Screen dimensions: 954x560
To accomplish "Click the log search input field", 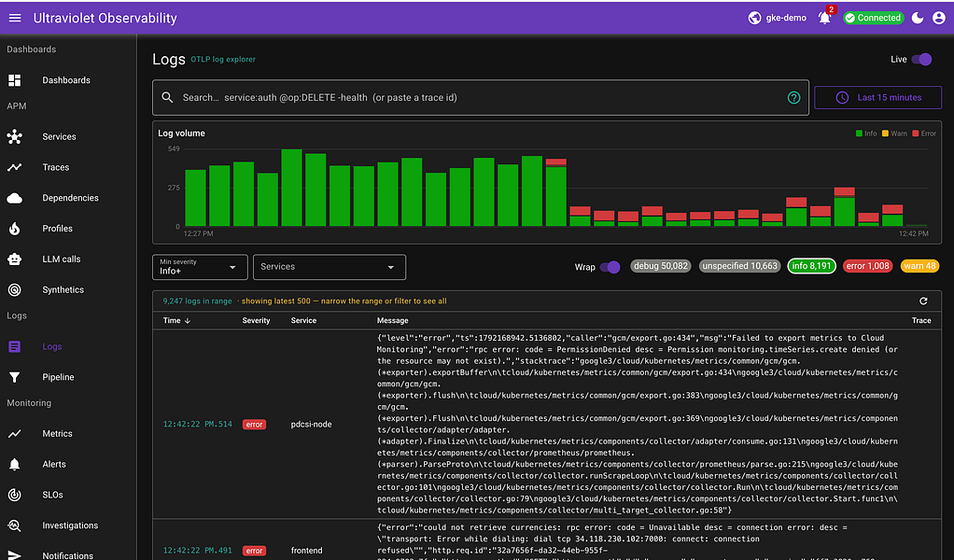I will 481,97.
